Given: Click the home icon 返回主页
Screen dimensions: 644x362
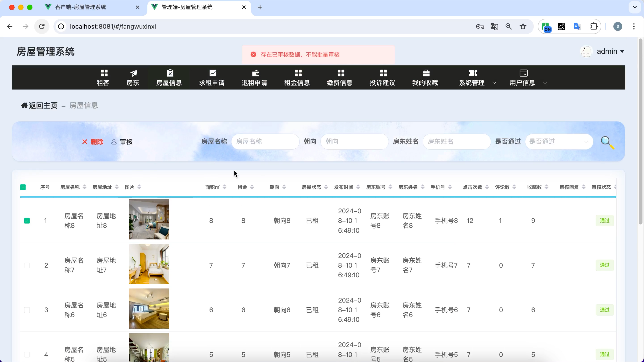Looking at the screenshot, I should pos(24,106).
